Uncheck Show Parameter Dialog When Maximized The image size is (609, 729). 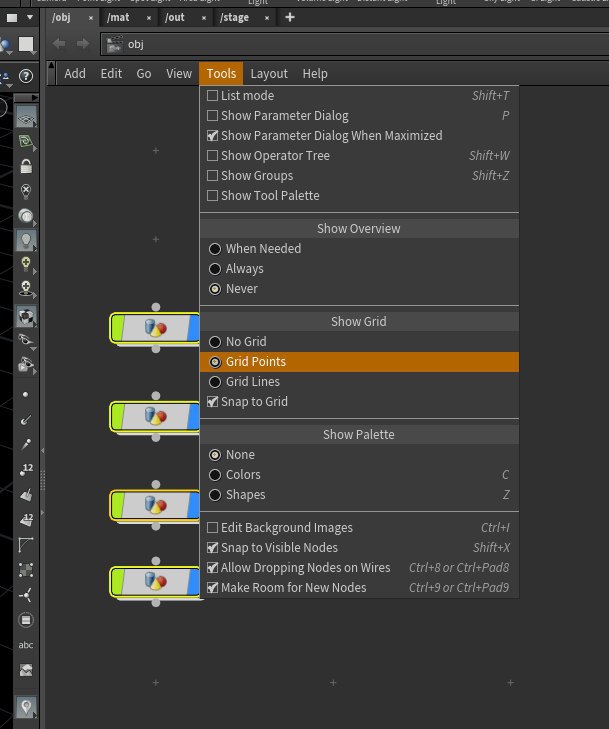click(x=212, y=136)
